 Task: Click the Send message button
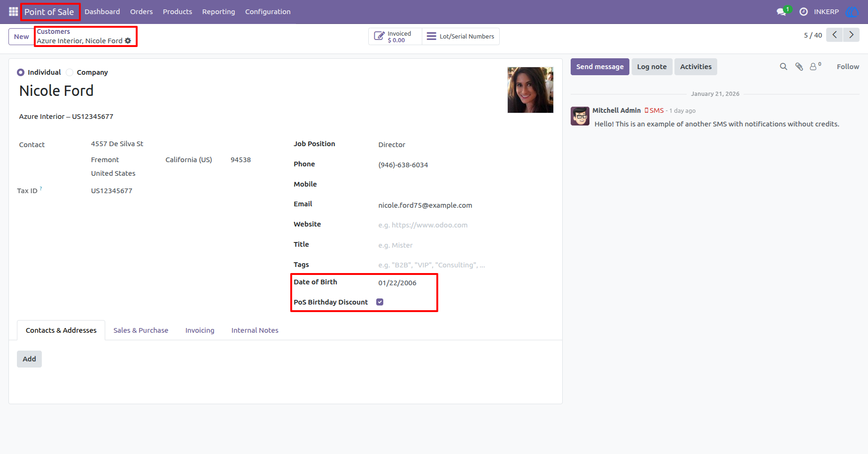coord(600,67)
